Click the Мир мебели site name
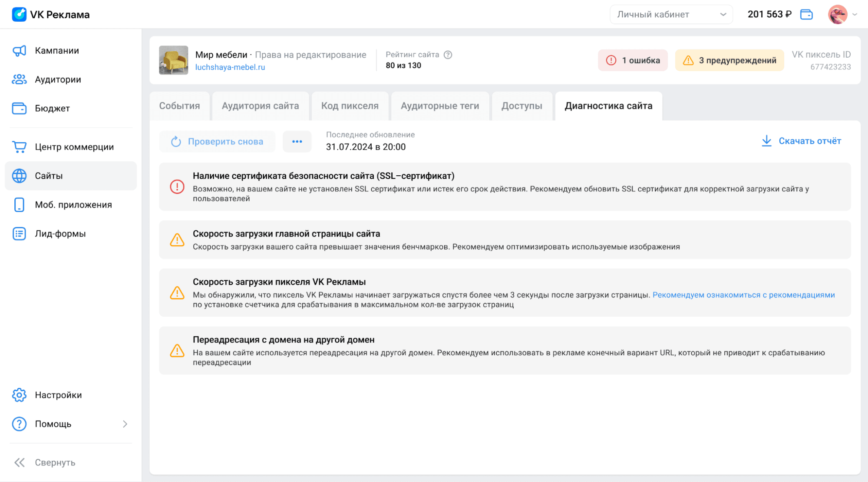The width and height of the screenshot is (868, 482). pyautogui.click(x=221, y=55)
